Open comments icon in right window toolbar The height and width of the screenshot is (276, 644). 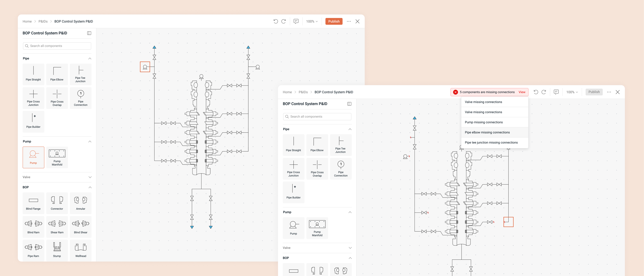[556, 92]
